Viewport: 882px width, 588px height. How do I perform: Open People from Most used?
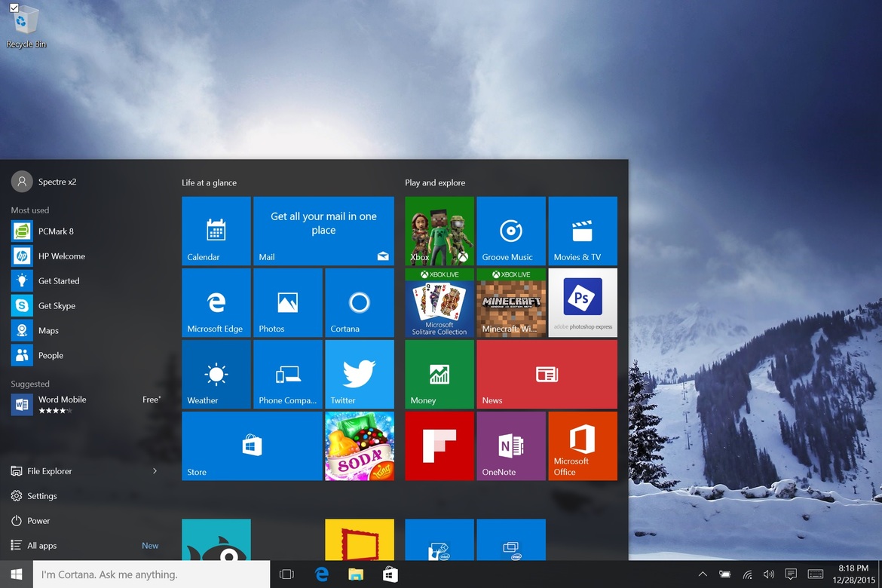pos(84,355)
